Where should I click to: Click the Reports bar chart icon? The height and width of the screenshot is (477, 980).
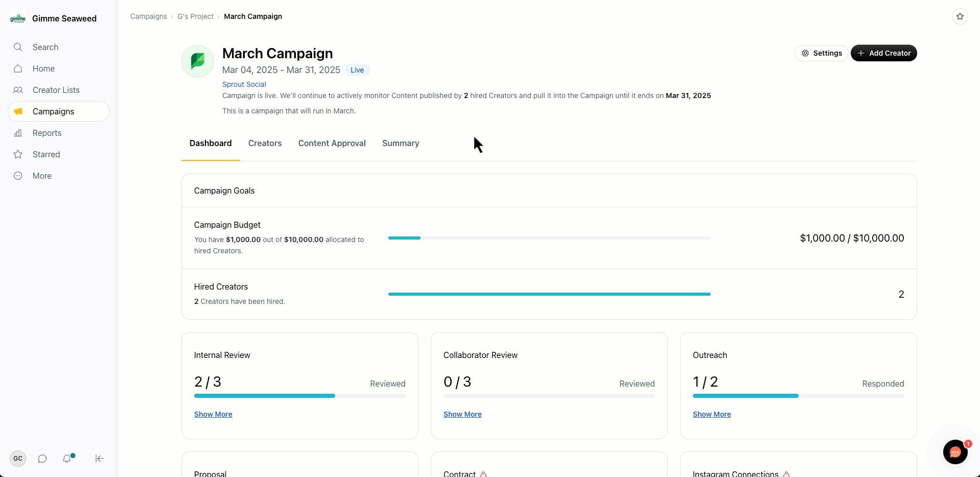(x=18, y=133)
